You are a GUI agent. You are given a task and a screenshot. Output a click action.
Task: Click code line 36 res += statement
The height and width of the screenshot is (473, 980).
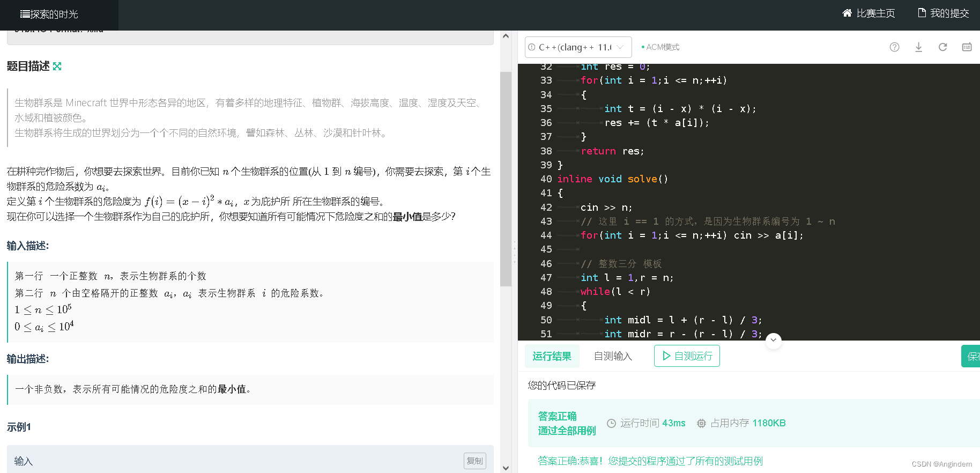[x=656, y=123]
